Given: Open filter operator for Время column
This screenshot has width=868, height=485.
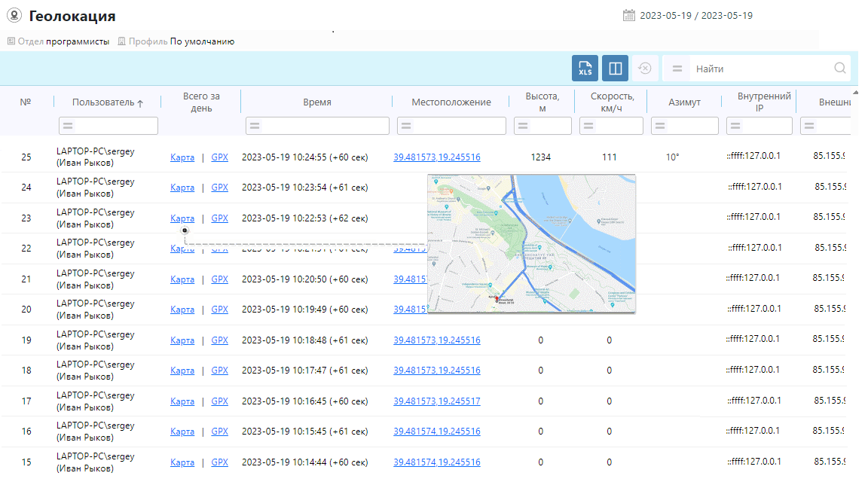Looking at the screenshot, I should coord(254,126).
